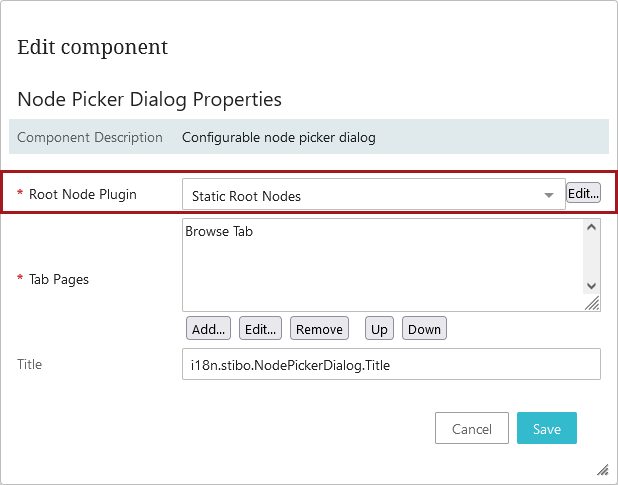Click the Tab Pages label
This screenshot has width=618, height=485.
[59, 279]
